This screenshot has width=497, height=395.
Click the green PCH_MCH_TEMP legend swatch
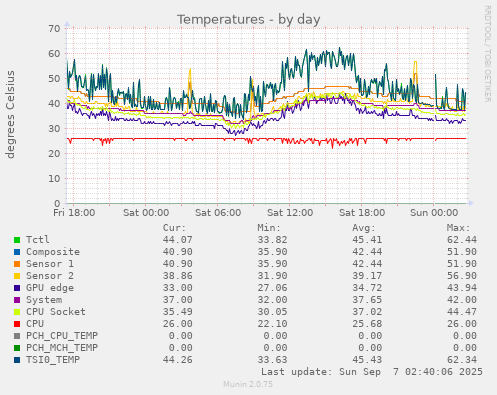coord(17,348)
